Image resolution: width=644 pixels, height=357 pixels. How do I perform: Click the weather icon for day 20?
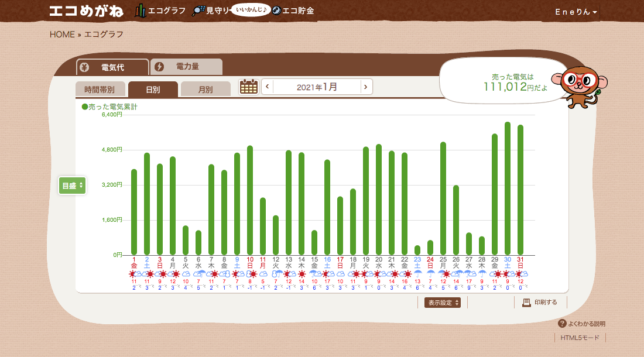[x=379, y=274]
